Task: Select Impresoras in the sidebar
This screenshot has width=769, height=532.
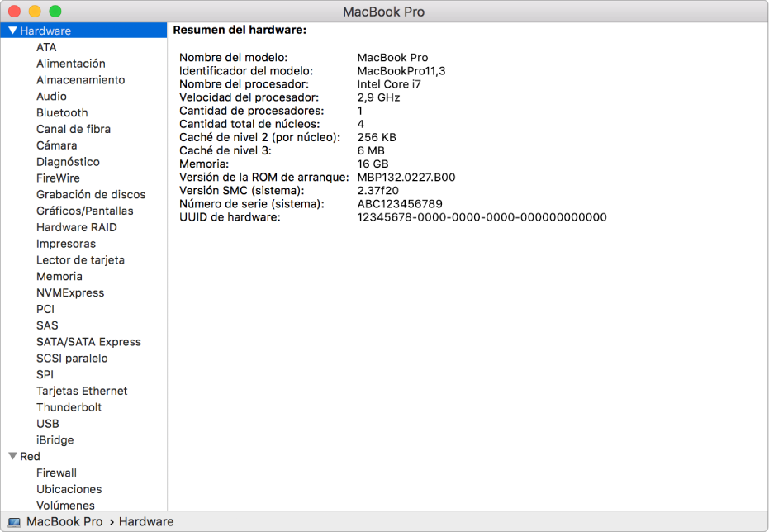Action: pos(66,244)
